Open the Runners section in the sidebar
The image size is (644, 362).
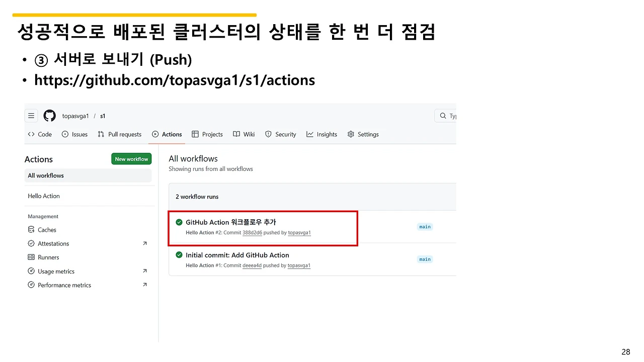pyautogui.click(x=49, y=257)
